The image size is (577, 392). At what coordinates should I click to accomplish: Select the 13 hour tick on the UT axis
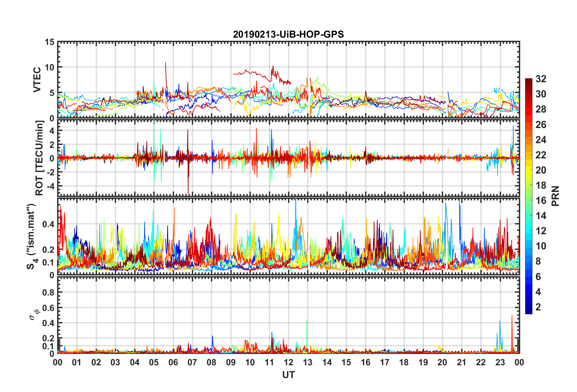(x=308, y=362)
